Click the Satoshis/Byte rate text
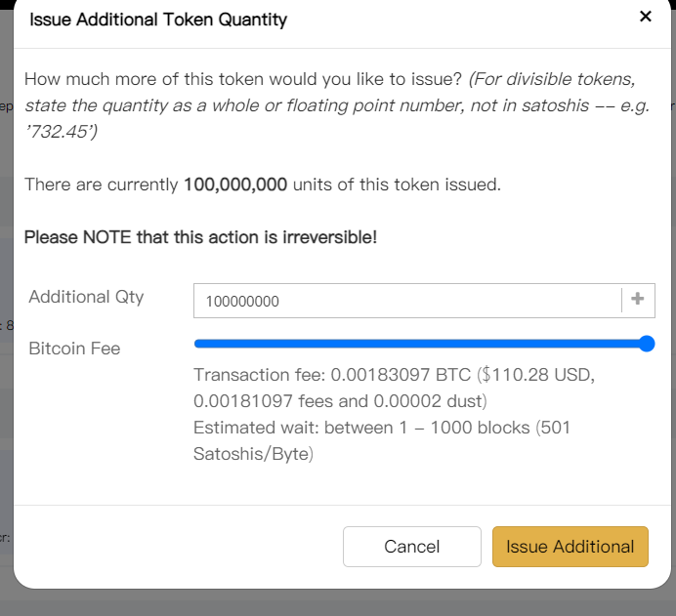Viewport: 676px width, 616px height. click(x=252, y=454)
